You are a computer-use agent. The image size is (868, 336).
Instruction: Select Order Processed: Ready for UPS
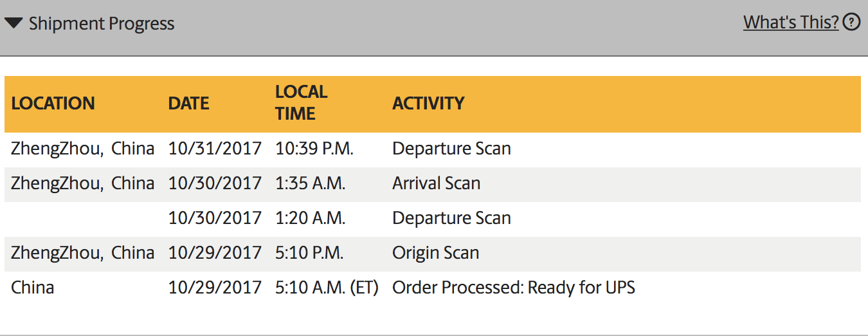[514, 288]
